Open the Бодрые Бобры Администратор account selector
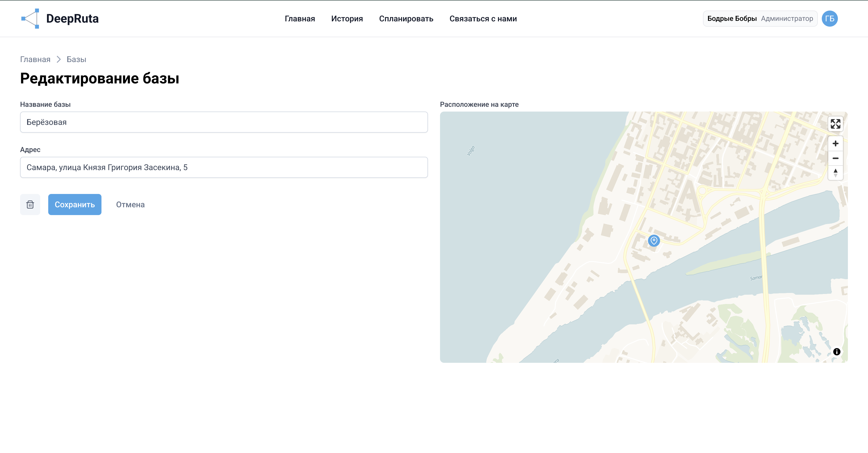Viewport: 868px width, 453px height. tap(760, 19)
